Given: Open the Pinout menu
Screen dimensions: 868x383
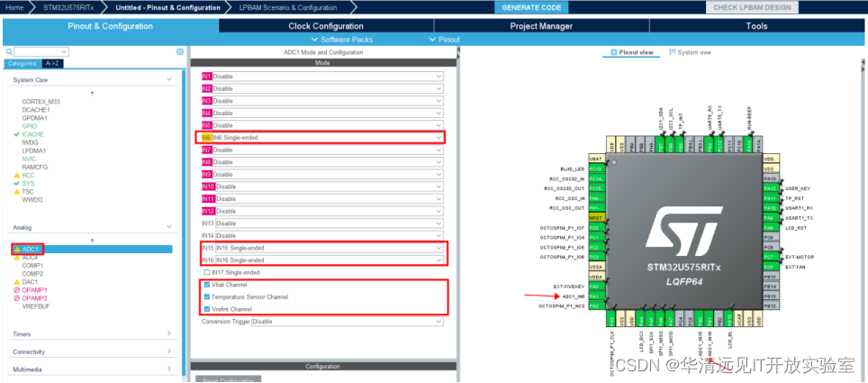Looking at the screenshot, I should [445, 40].
